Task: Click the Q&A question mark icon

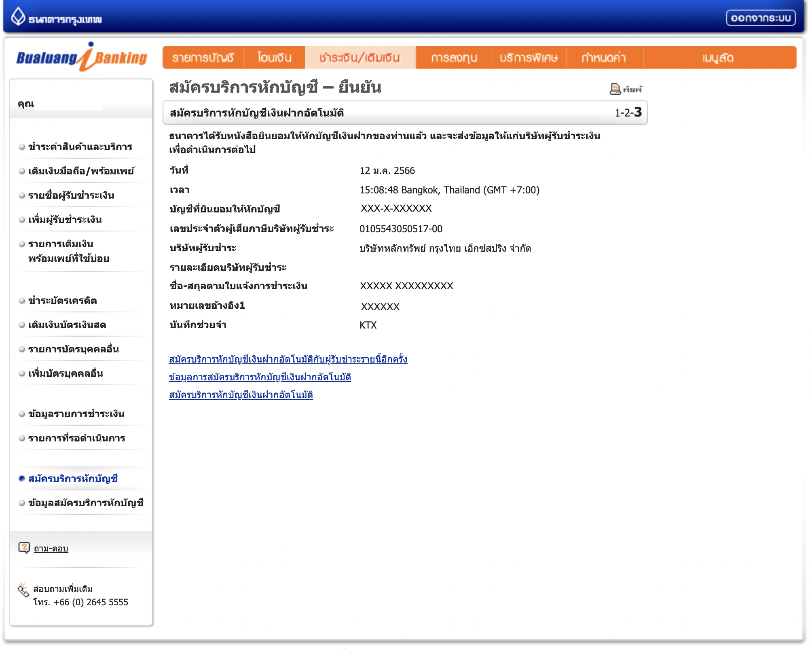Action: 24,548
